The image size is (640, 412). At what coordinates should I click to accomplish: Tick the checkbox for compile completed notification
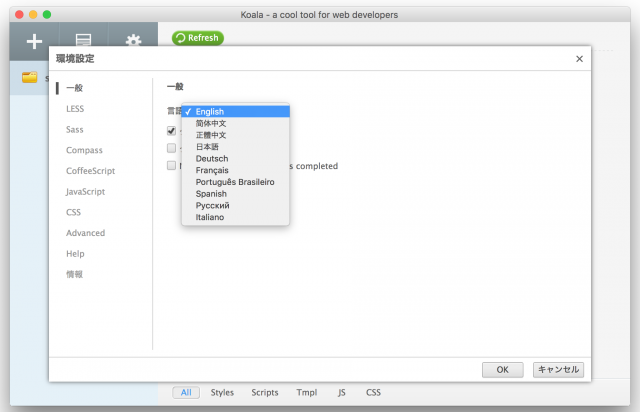(x=172, y=166)
